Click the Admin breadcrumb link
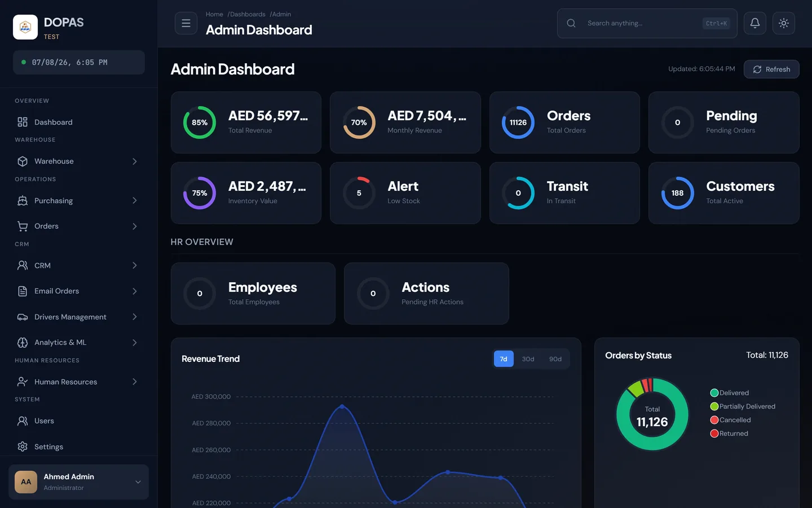The height and width of the screenshot is (508, 812). click(x=280, y=14)
